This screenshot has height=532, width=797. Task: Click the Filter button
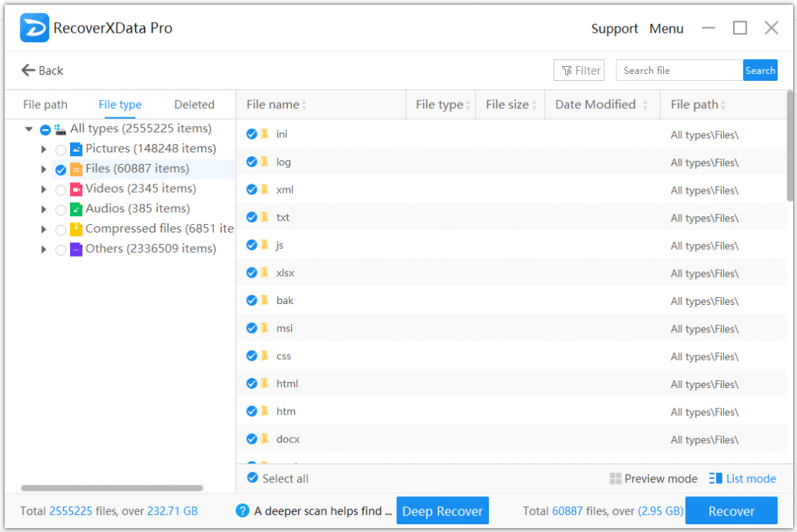[579, 70]
